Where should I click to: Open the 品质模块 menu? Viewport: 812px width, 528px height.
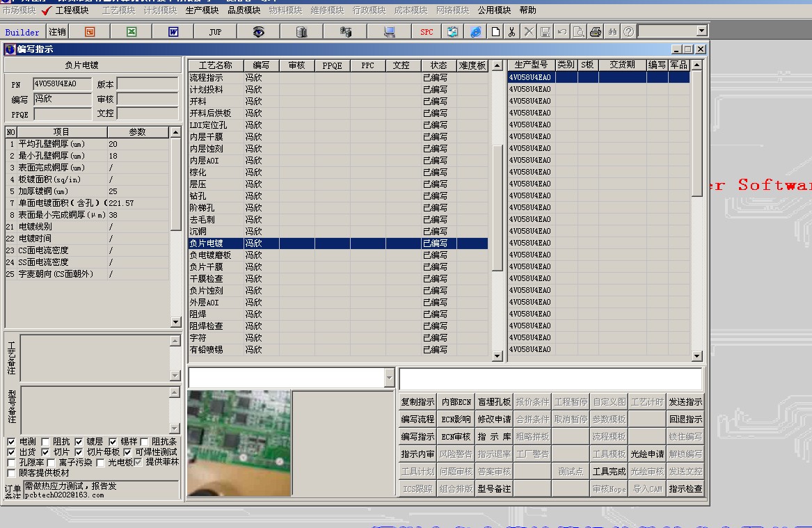click(x=244, y=10)
